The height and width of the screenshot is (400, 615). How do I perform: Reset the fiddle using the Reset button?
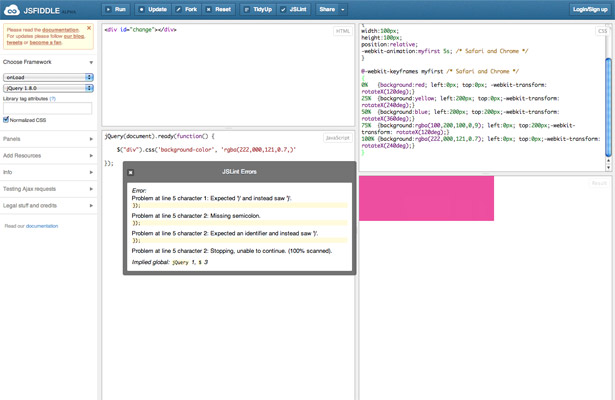pos(219,9)
